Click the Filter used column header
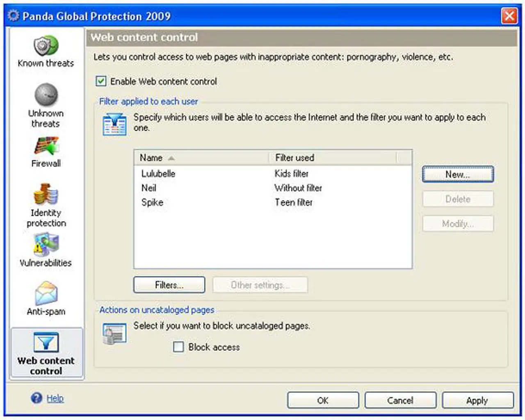 [333, 158]
